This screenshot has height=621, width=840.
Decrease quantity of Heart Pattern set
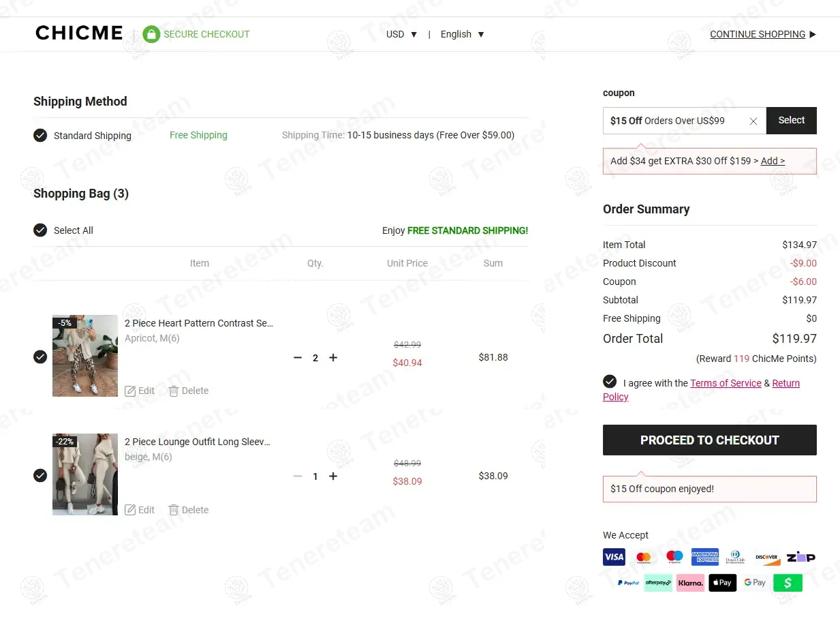[297, 358]
